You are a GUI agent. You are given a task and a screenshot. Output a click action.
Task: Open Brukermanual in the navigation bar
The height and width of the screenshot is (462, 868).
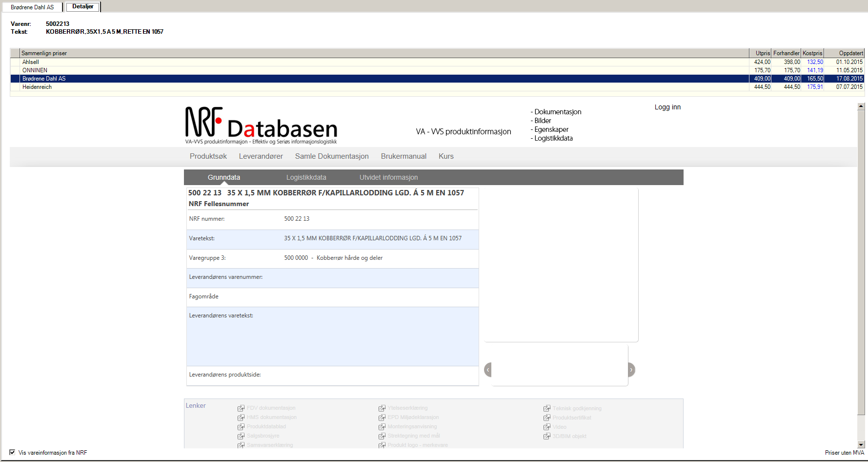[x=404, y=156]
